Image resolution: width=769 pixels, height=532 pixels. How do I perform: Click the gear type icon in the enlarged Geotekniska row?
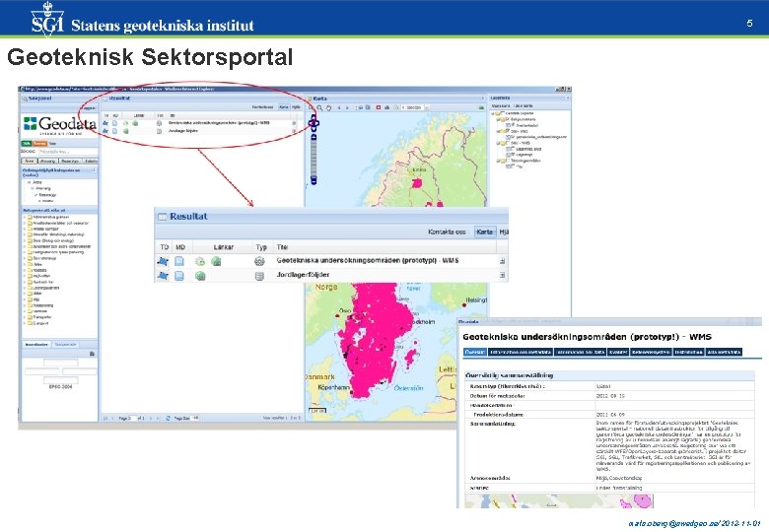click(x=259, y=262)
